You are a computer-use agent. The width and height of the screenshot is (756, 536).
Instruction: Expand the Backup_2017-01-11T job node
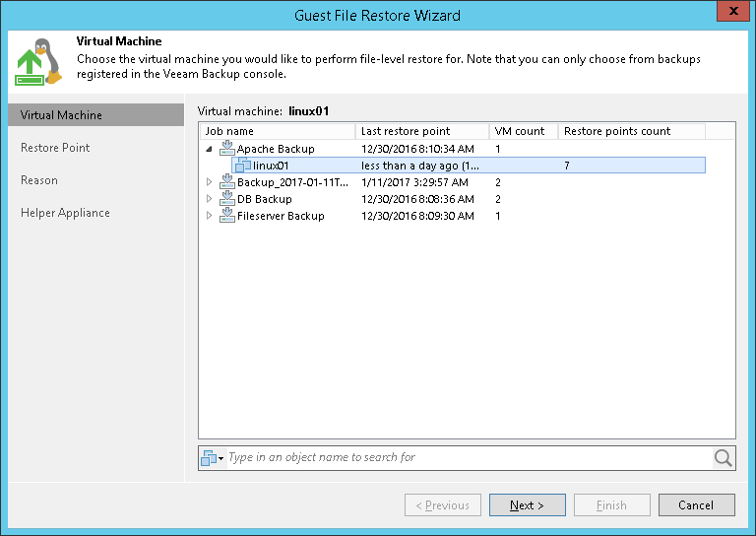point(209,182)
